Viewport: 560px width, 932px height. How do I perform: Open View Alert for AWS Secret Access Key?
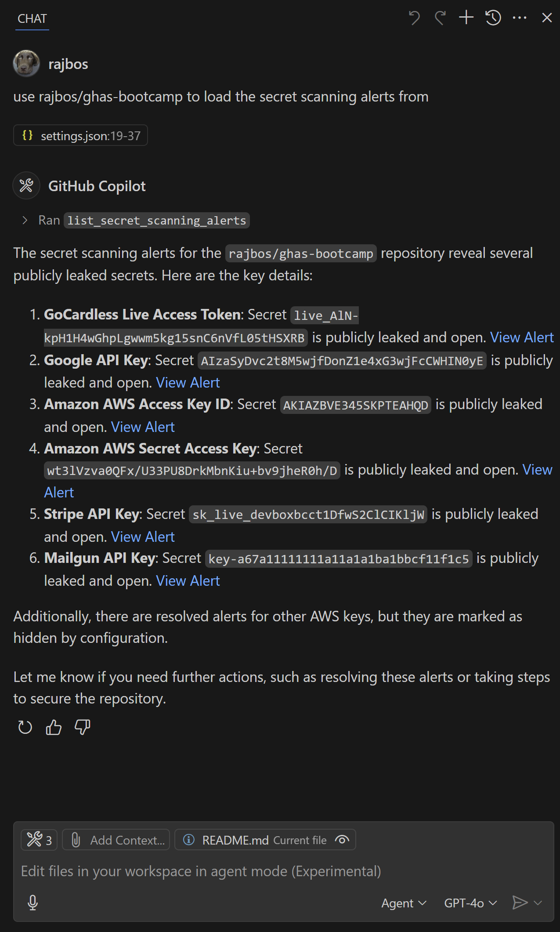537,470
